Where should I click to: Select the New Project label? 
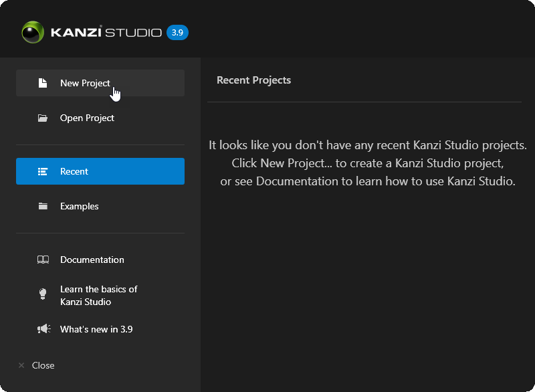tap(85, 84)
